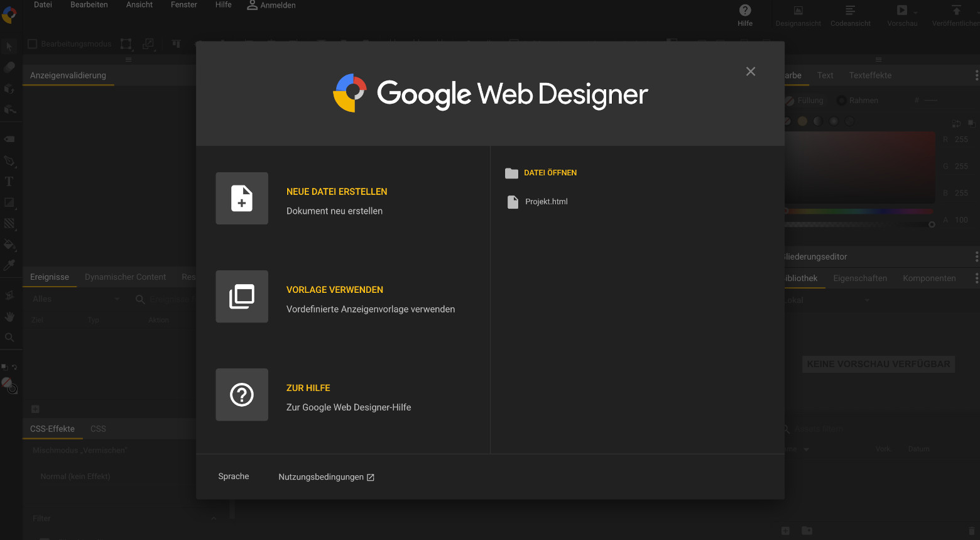Click the question mark help tile
This screenshot has height=540, width=980.
[242, 395]
